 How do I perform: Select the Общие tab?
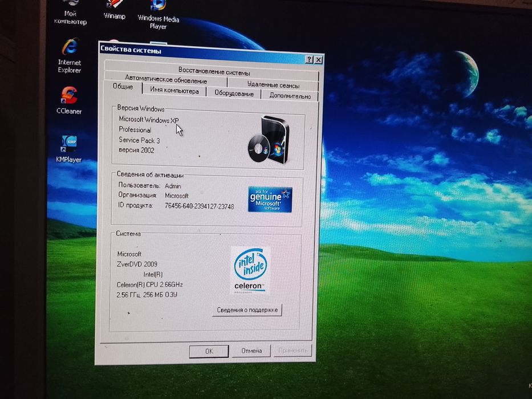click(123, 87)
